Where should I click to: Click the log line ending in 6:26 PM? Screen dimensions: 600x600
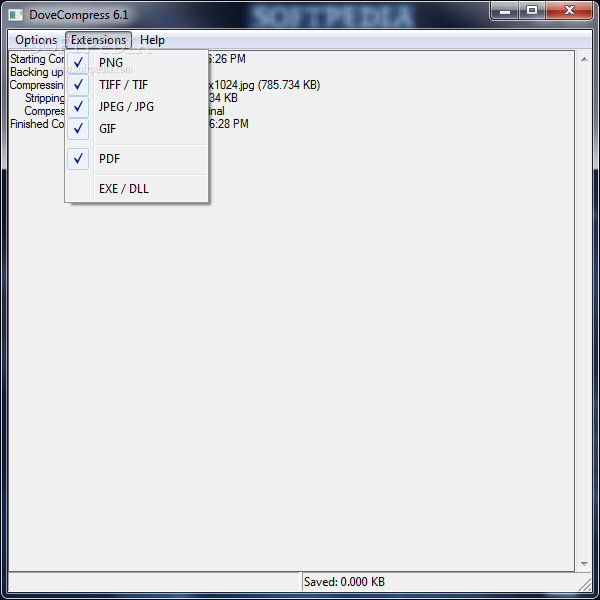[128, 59]
